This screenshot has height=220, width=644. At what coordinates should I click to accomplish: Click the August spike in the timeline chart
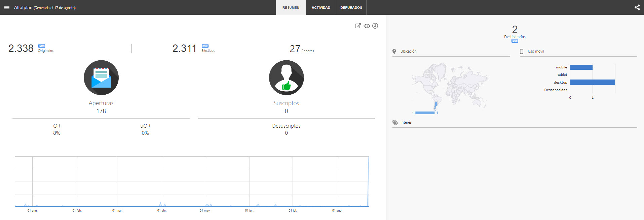[x=368, y=181]
